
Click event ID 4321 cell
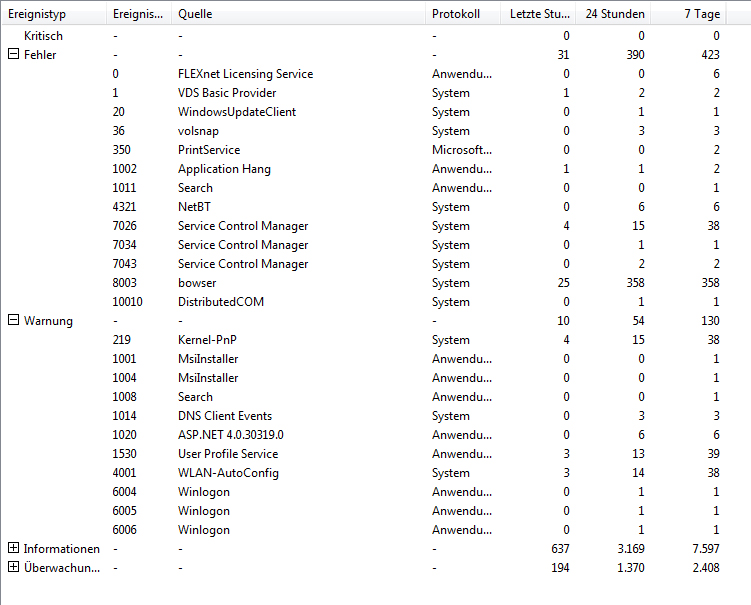click(125, 207)
